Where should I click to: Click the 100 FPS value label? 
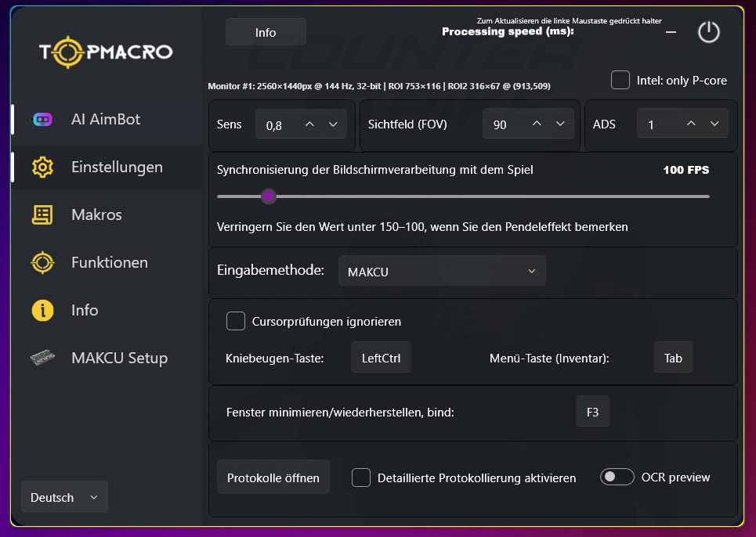686,170
